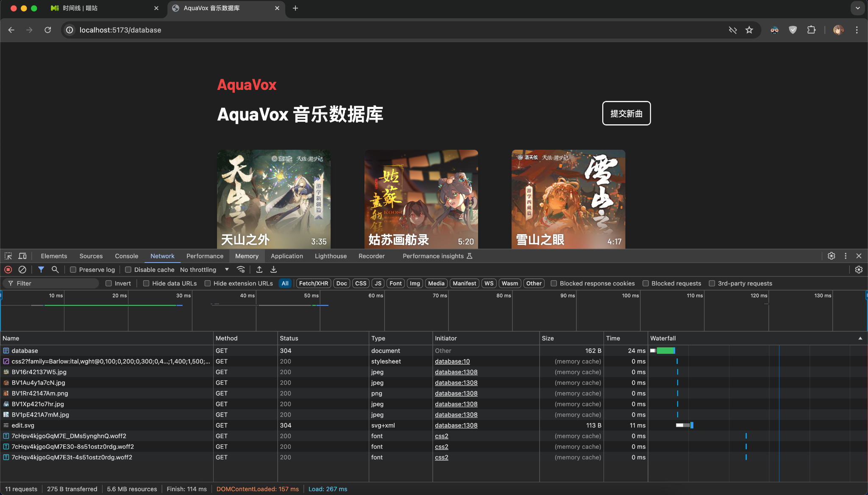Click the network search icon

(x=55, y=269)
